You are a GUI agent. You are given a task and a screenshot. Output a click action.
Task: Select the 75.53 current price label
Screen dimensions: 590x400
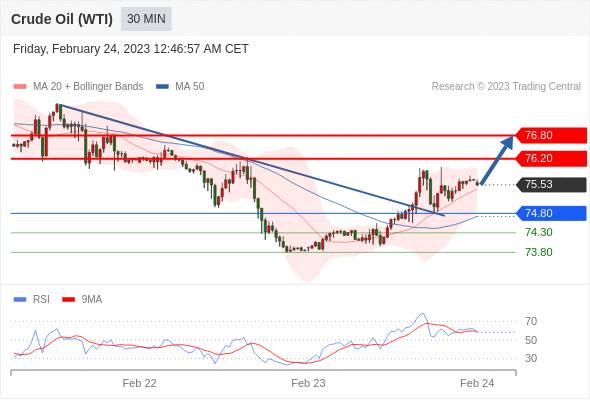tap(551, 184)
